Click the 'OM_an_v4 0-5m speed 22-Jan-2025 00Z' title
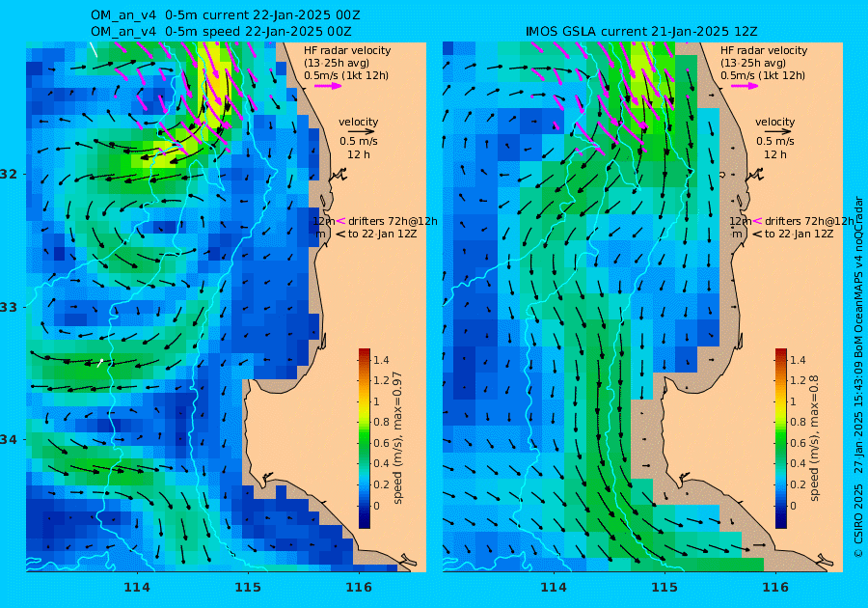 pos(221,32)
